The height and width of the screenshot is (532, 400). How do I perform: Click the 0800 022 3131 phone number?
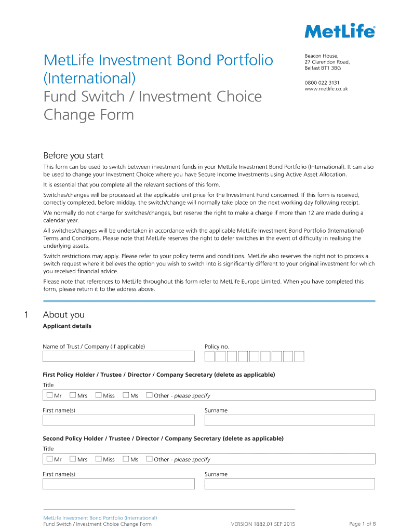click(x=322, y=82)
